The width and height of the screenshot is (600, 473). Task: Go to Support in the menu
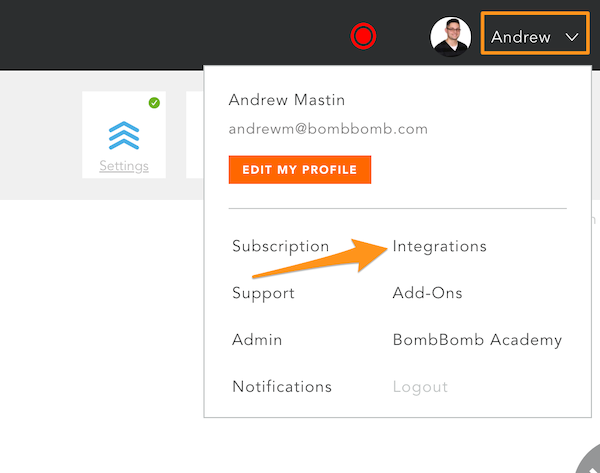[x=263, y=293]
